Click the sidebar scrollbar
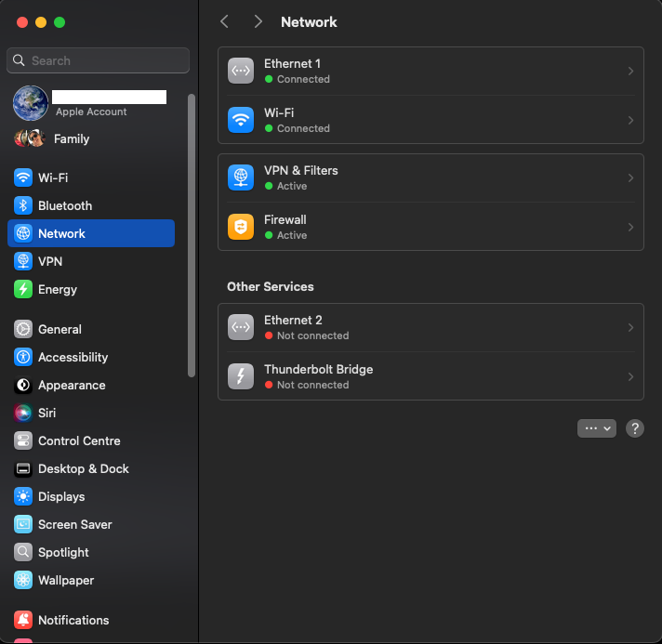This screenshot has width=662, height=644. coord(192,235)
